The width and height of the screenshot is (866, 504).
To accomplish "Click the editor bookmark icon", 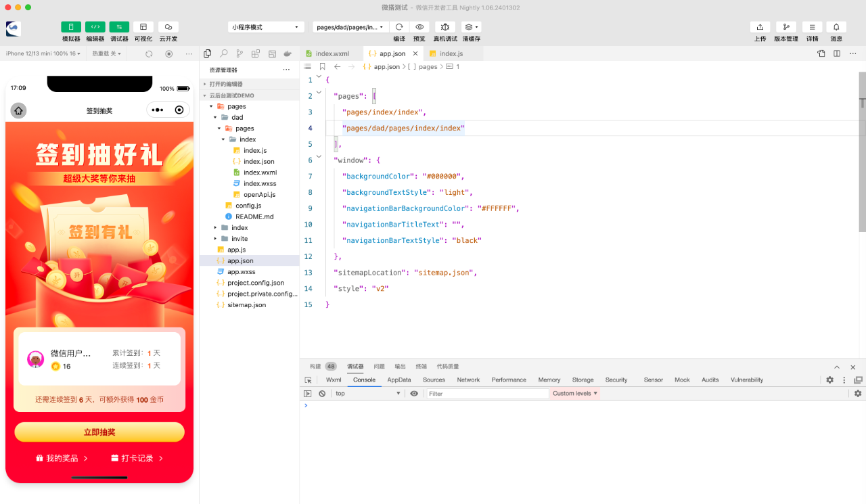I will [323, 67].
